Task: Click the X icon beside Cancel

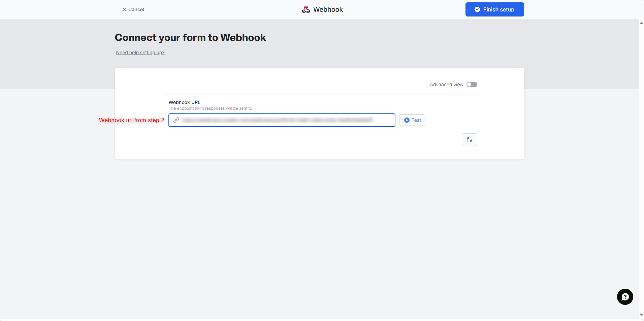Action: [124, 9]
